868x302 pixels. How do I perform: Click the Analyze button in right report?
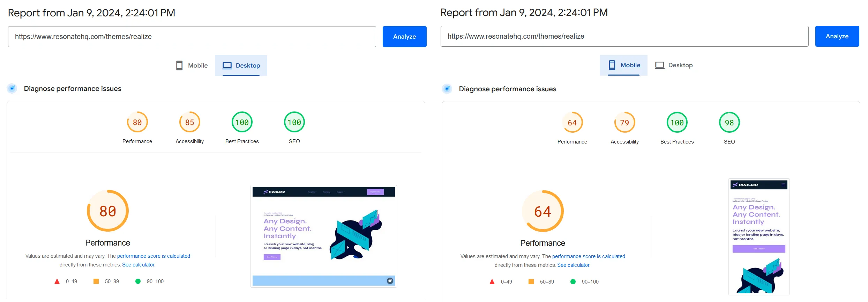pyautogui.click(x=837, y=36)
